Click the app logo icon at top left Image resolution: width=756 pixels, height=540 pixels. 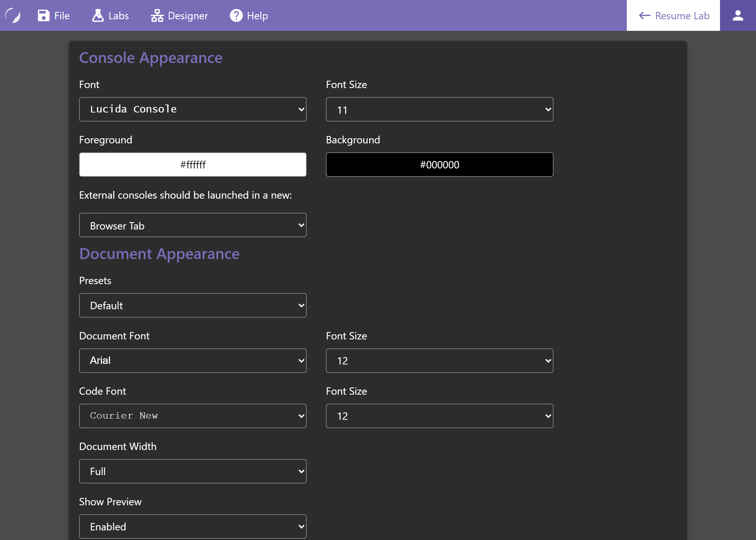pos(13,15)
